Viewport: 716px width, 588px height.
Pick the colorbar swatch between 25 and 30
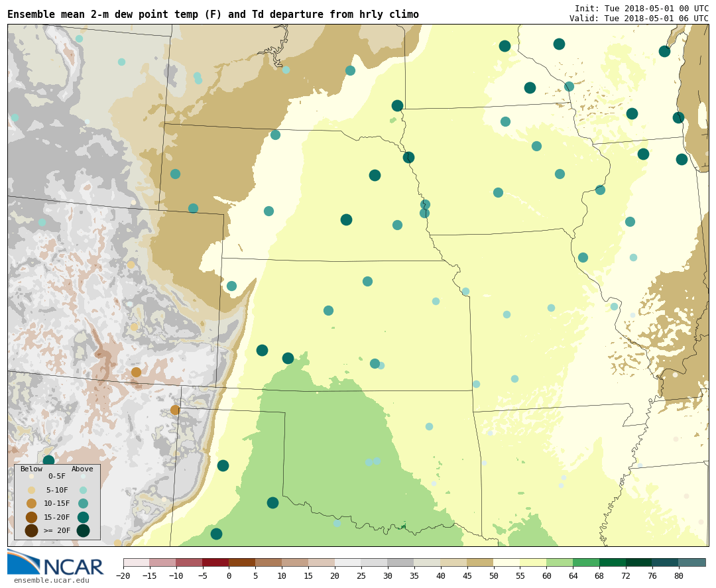tap(375, 562)
